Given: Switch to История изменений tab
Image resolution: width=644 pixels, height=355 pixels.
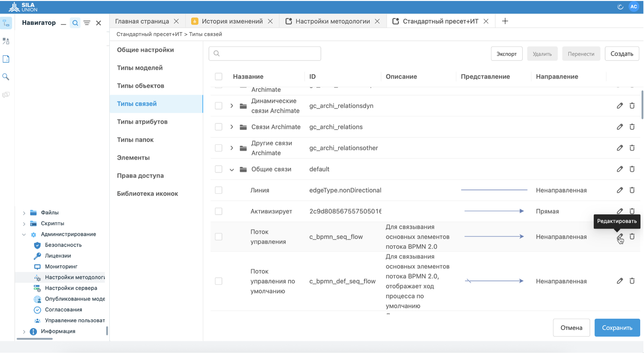Looking at the screenshot, I should point(232,21).
